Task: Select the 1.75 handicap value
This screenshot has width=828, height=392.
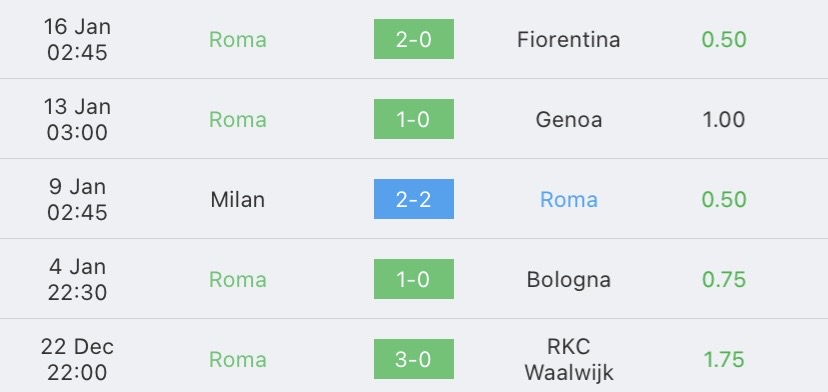Action: tap(723, 360)
